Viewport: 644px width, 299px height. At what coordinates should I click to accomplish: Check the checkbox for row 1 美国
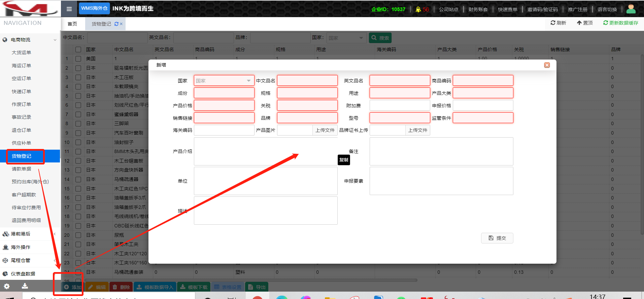[78, 59]
